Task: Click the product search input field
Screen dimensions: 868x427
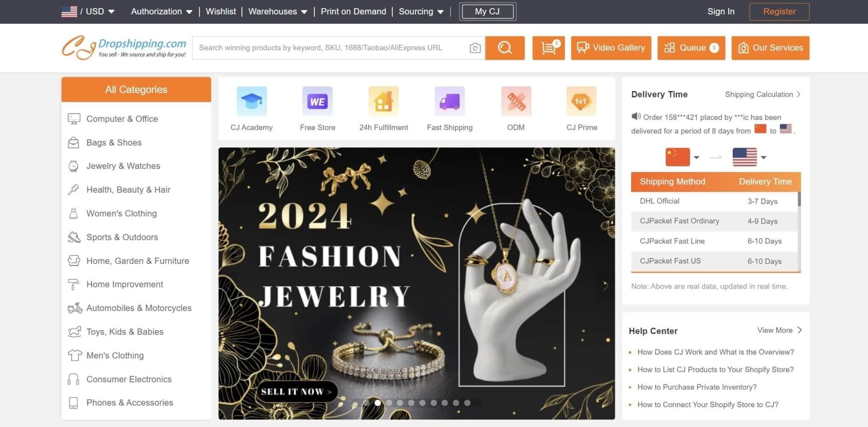Action: (331, 48)
